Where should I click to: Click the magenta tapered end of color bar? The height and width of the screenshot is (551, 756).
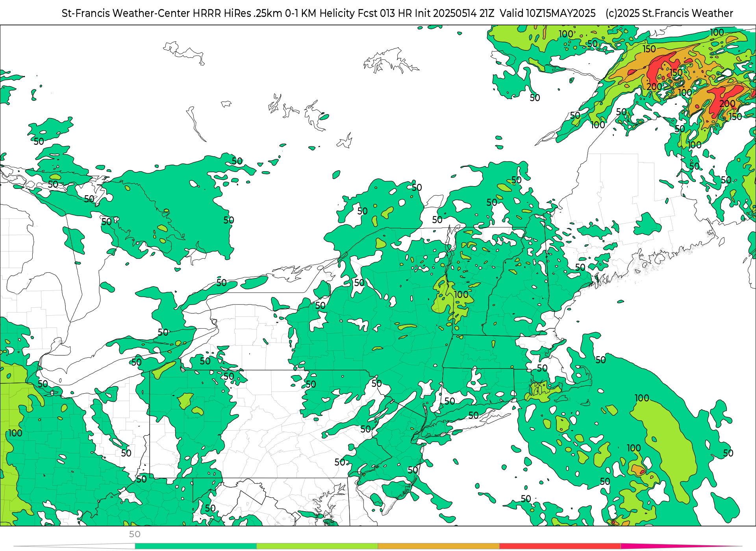click(x=681, y=546)
